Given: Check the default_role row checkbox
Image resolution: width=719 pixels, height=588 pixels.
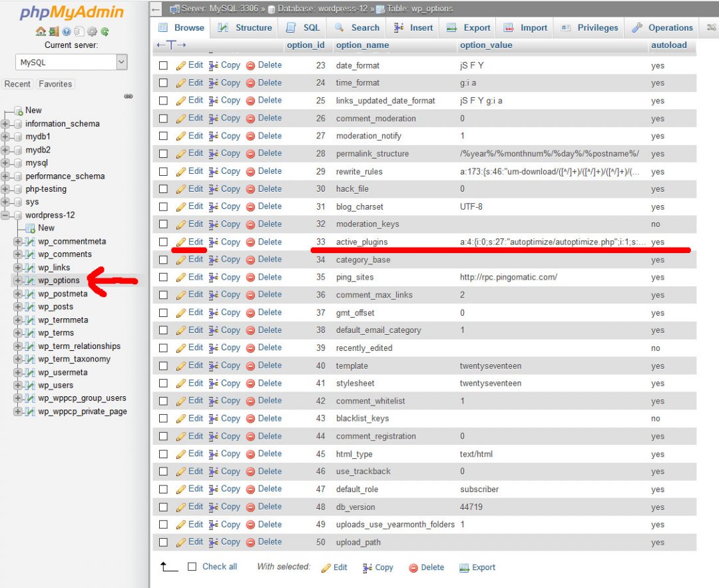Looking at the screenshot, I should [x=163, y=489].
